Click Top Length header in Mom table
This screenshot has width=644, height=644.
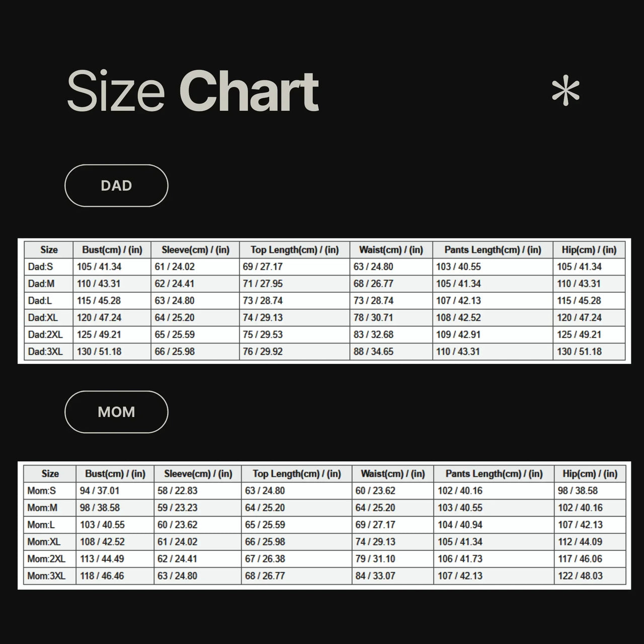296,474
